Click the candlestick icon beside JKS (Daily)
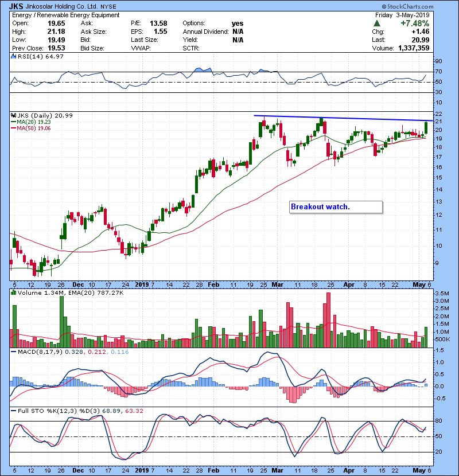Viewport: 459px width, 476px height. 13,115
